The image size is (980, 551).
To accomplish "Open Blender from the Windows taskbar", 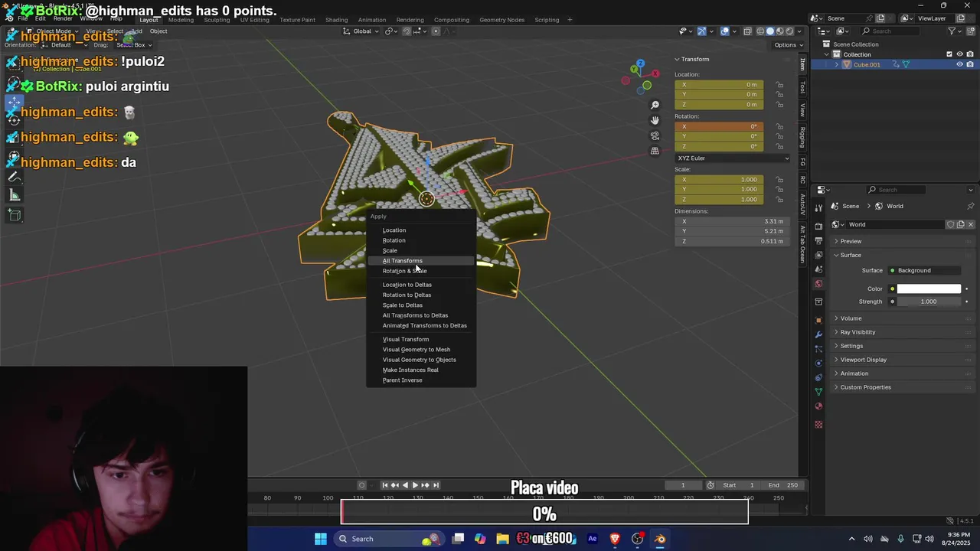I will 660,539.
